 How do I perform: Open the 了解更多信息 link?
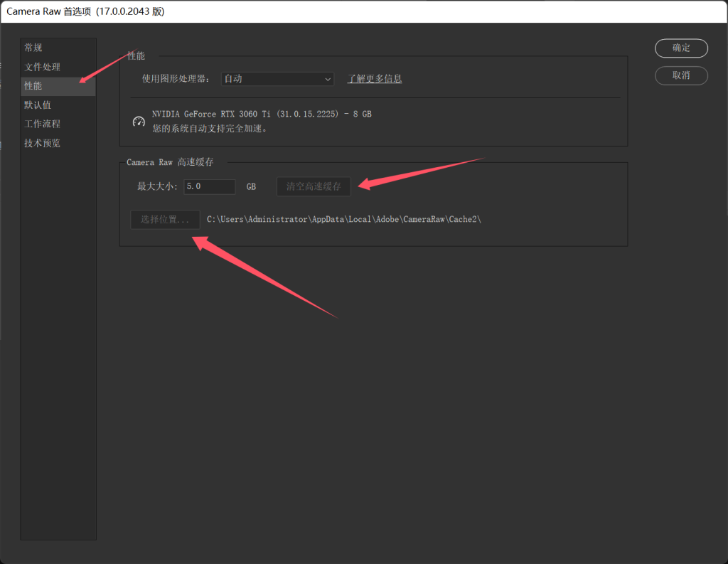(x=375, y=79)
